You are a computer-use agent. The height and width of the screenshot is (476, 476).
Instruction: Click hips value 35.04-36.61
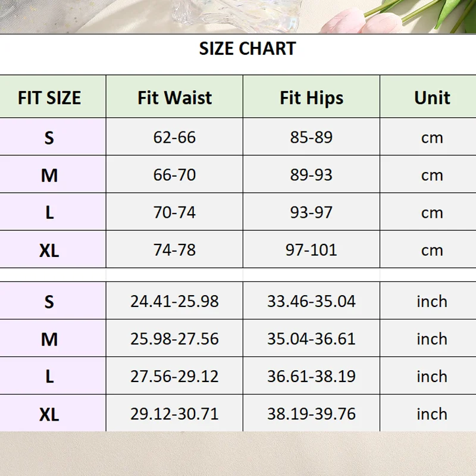click(x=311, y=339)
